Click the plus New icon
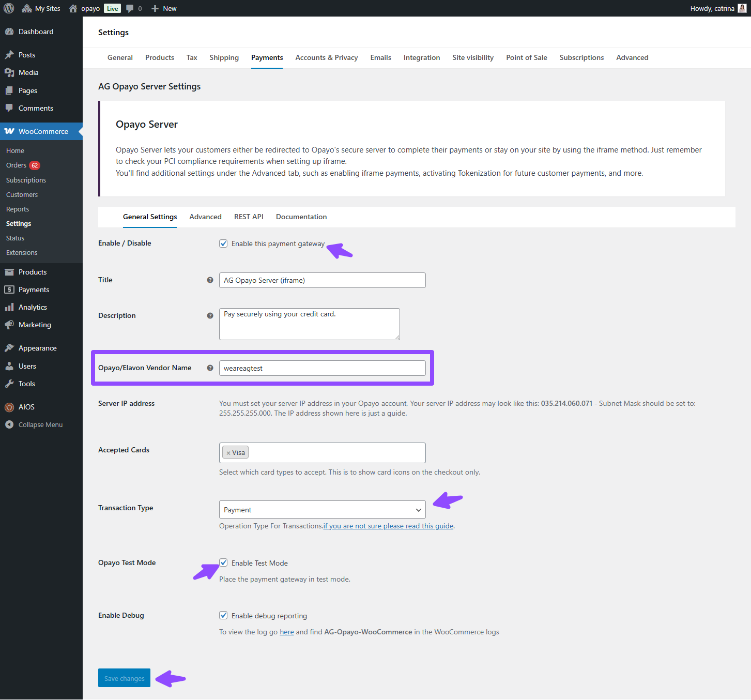Screen dimensions: 751x700 click(x=155, y=9)
